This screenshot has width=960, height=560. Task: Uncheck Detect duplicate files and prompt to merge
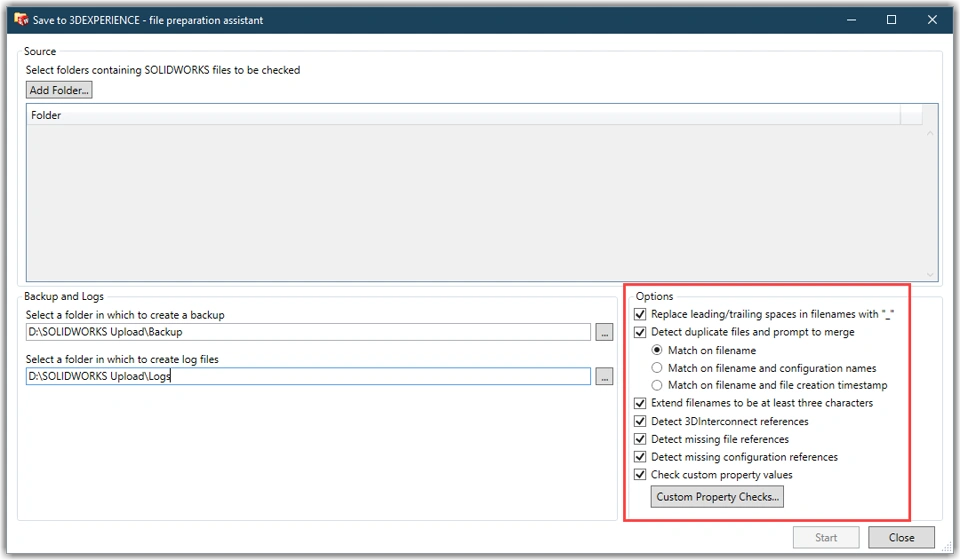tap(641, 332)
